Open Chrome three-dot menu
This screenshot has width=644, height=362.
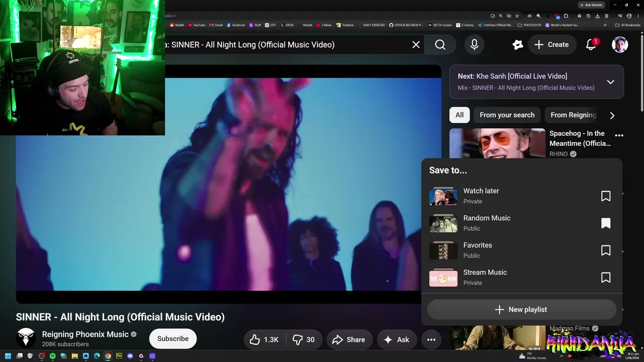(638, 16)
